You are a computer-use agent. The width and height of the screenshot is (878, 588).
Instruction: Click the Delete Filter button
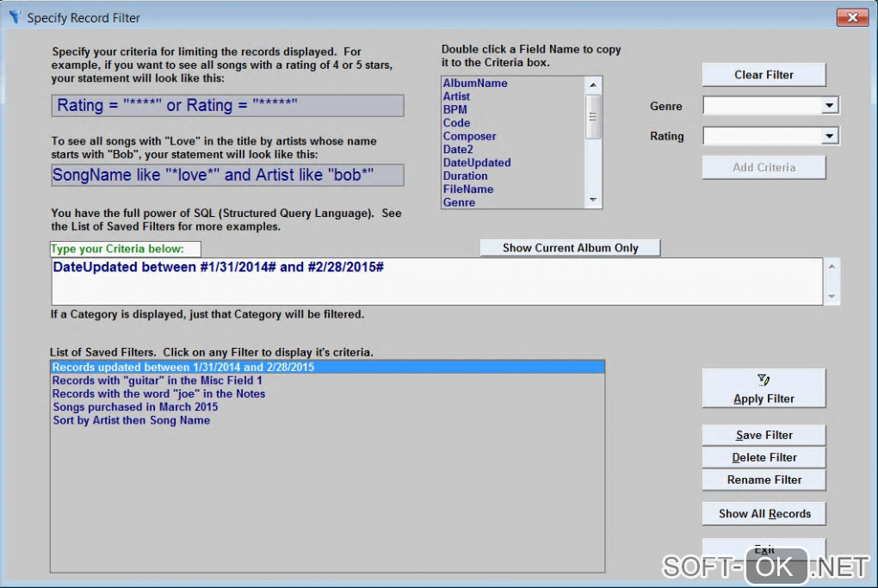click(x=764, y=457)
